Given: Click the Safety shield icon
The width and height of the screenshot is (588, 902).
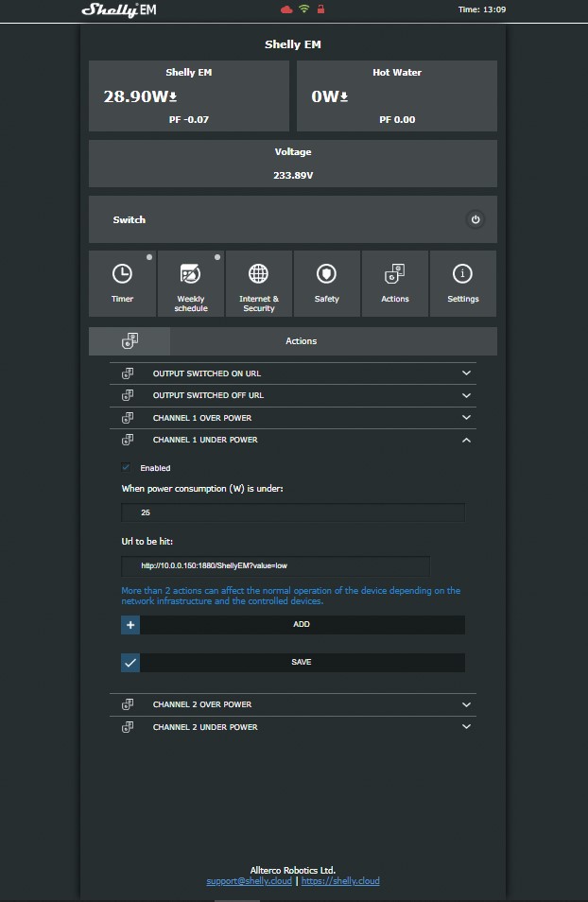Looking at the screenshot, I should (x=326, y=274).
